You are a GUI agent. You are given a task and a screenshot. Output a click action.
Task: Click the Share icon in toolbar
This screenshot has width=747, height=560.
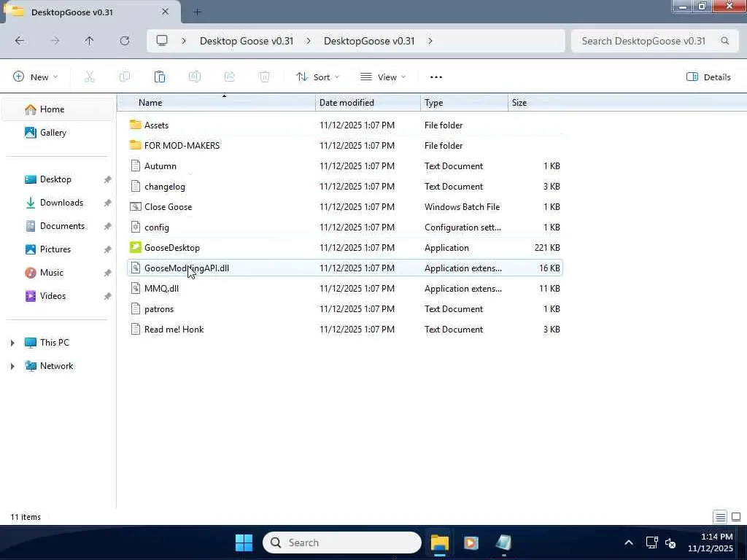tap(230, 77)
